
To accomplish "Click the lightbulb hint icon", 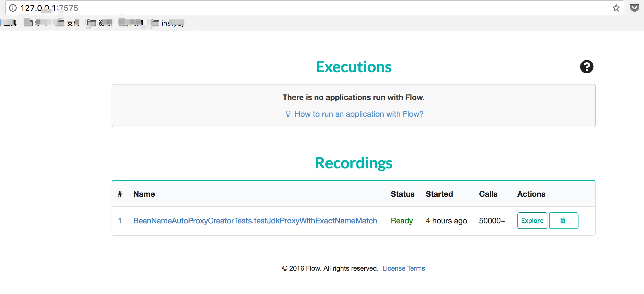I will pyautogui.click(x=288, y=114).
